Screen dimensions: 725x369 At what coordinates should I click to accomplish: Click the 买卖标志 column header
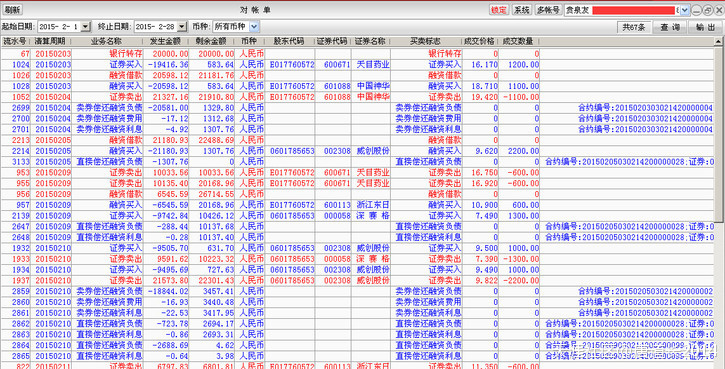[x=426, y=42]
